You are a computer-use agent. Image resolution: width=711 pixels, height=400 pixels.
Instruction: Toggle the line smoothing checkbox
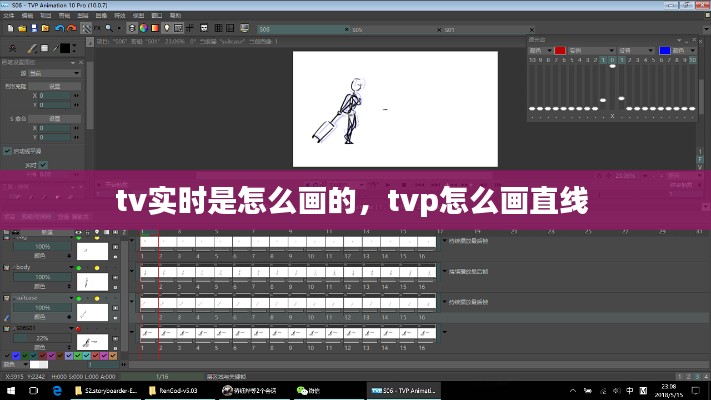pyautogui.click(x=8, y=151)
